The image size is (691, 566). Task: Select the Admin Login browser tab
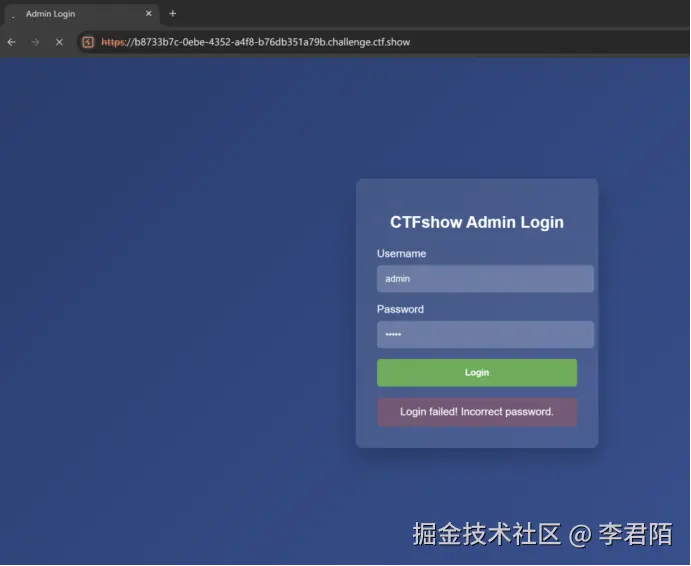(x=82, y=14)
